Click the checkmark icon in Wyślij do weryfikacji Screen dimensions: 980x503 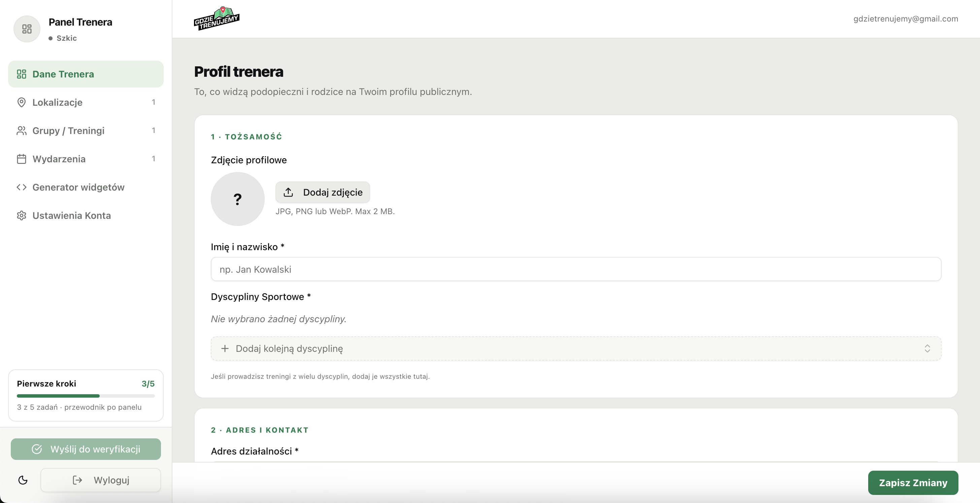[x=37, y=449]
